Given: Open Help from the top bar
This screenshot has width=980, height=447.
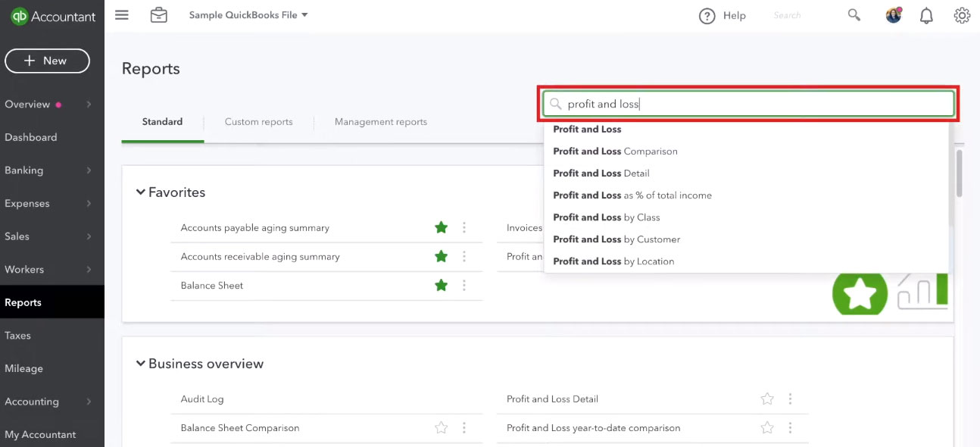Looking at the screenshot, I should tap(723, 16).
